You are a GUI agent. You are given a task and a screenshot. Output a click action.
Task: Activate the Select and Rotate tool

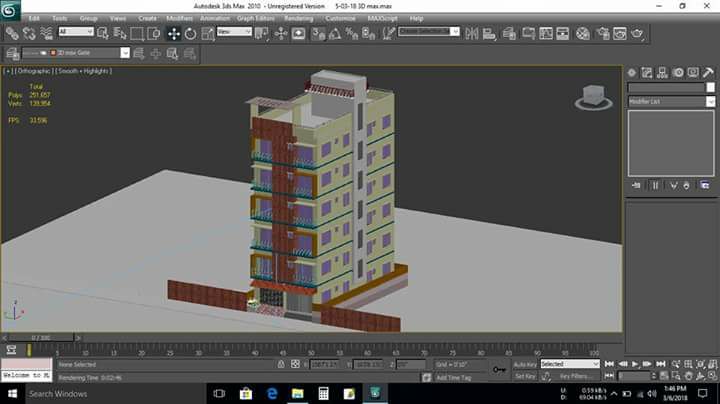pyautogui.click(x=191, y=34)
